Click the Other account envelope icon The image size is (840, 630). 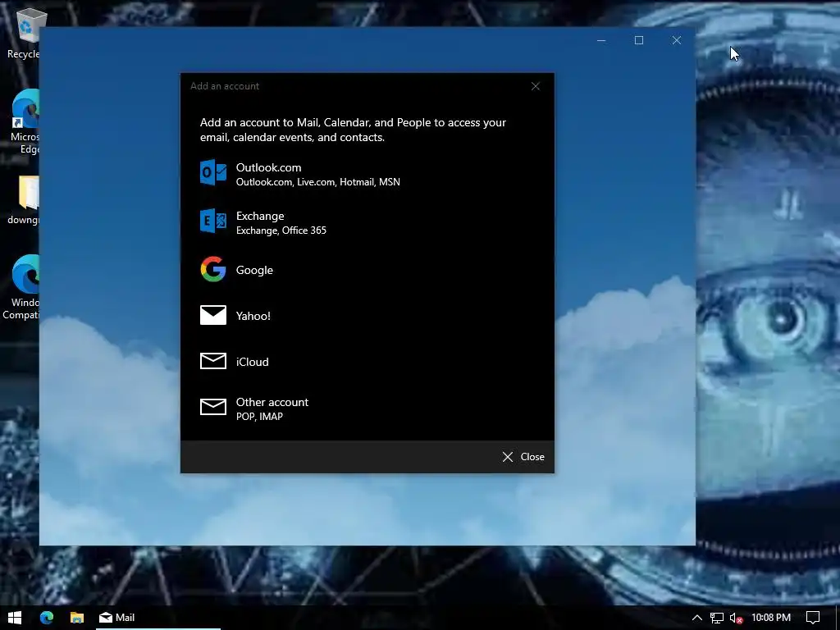(213, 407)
